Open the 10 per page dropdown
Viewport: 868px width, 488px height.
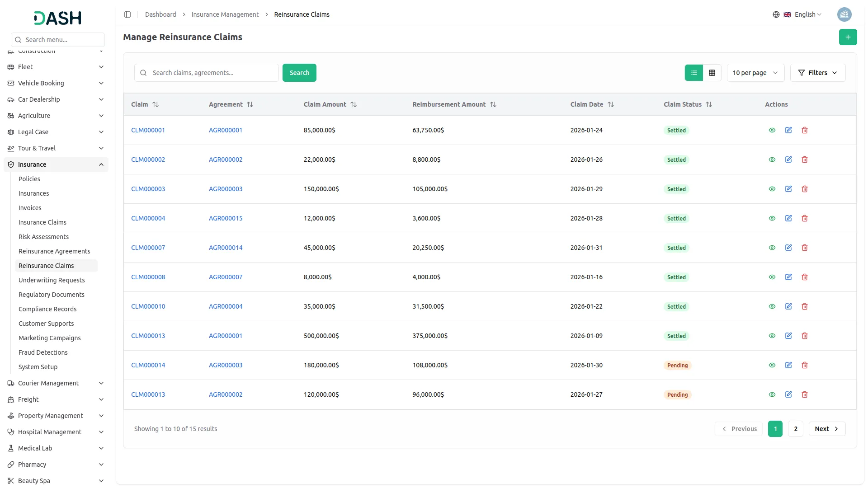tap(755, 72)
